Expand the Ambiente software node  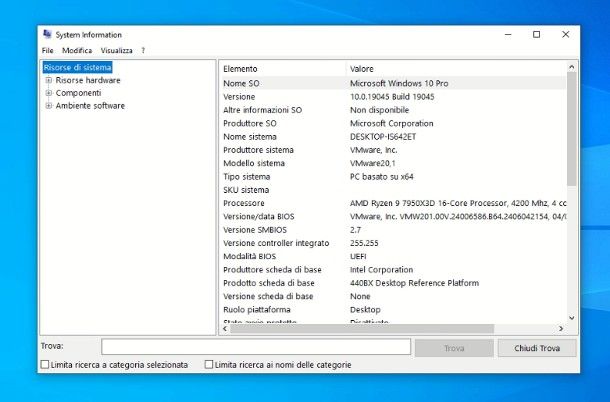point(49,106)
